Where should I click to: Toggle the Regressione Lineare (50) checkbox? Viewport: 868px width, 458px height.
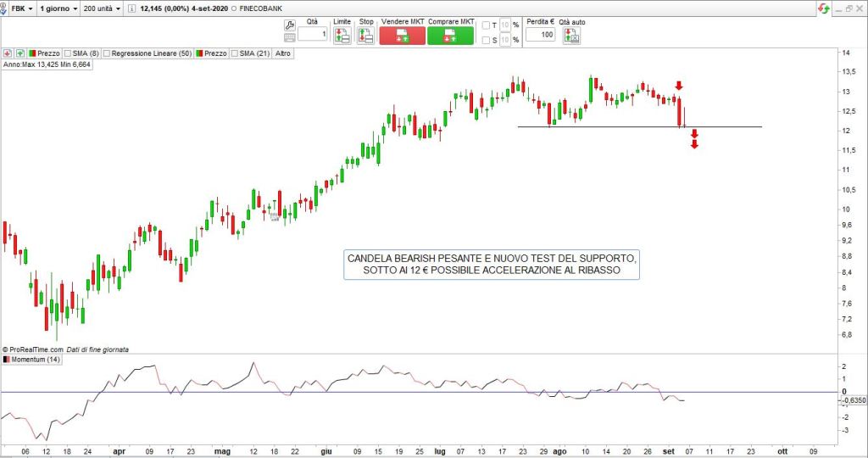coord(108,53)
